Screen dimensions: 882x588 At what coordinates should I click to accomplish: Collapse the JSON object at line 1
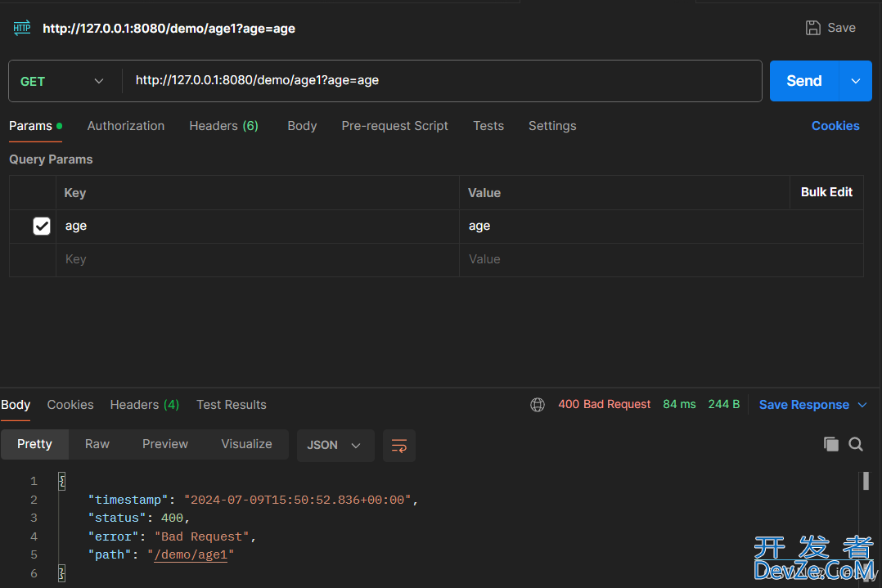[62, 481]
